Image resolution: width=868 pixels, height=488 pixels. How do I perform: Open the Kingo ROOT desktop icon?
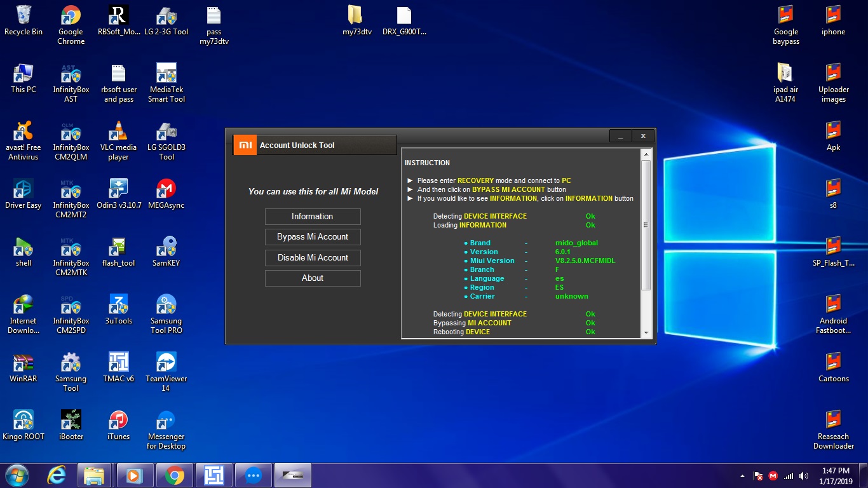(x=24, y=425)
